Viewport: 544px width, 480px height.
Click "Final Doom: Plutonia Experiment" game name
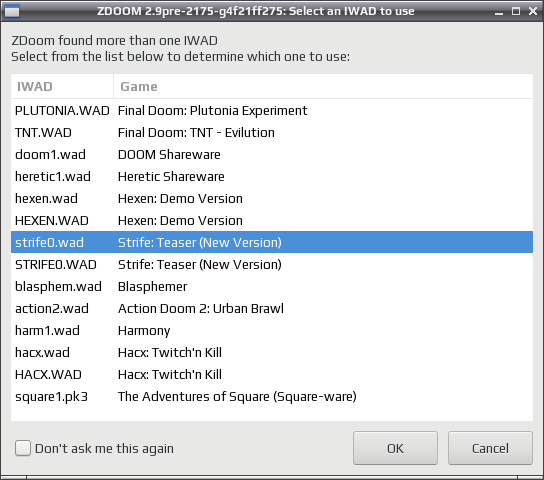[x=212, y=111]
